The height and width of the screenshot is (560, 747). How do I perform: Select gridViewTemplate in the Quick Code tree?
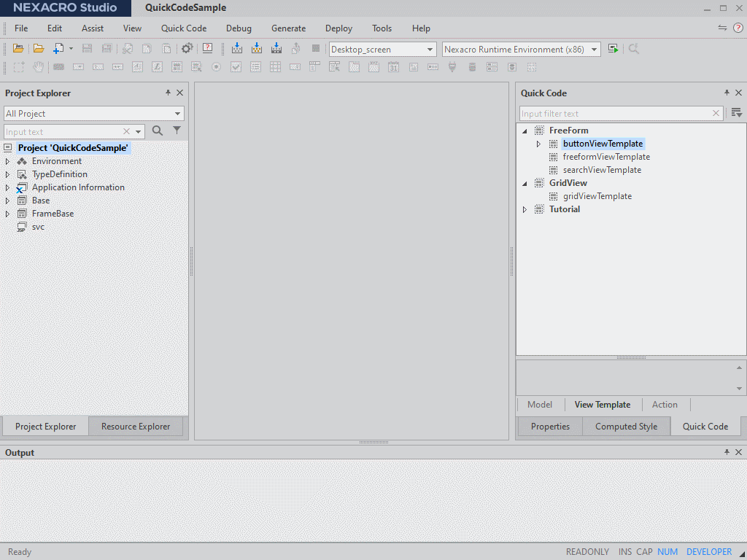tap(598, 195)
